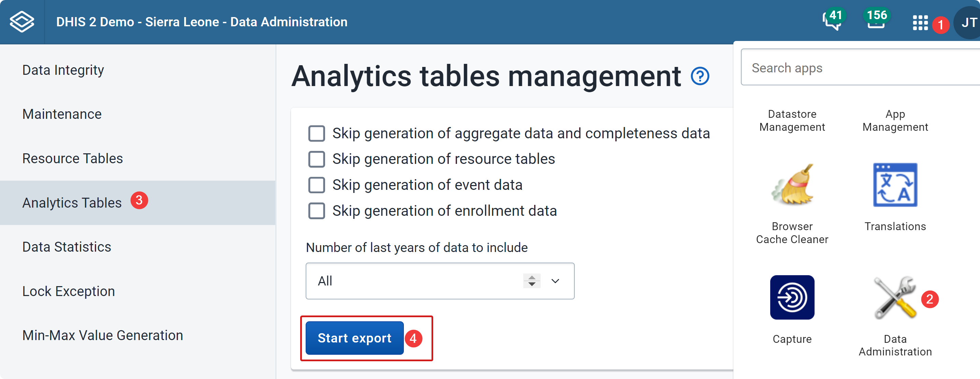This screenshot has height=379, width=980.
Task: Select Data Integrity in sidebar
Action: 137,70
